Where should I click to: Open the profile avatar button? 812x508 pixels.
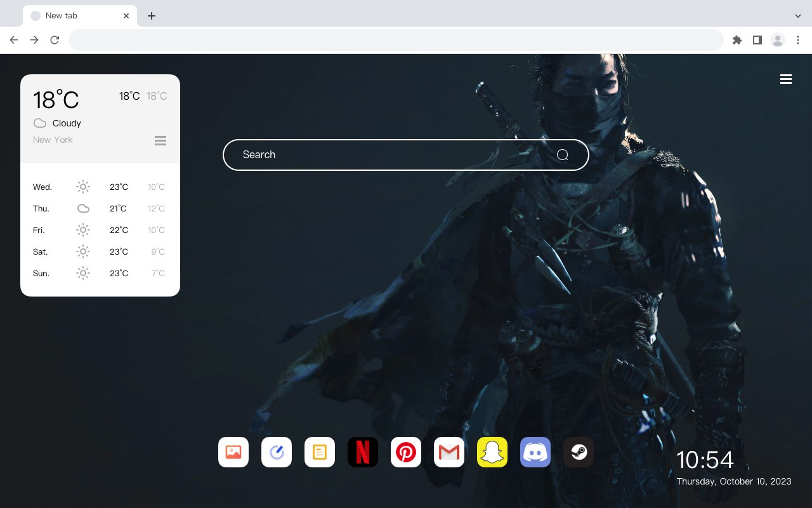click(x=778, y=40)
